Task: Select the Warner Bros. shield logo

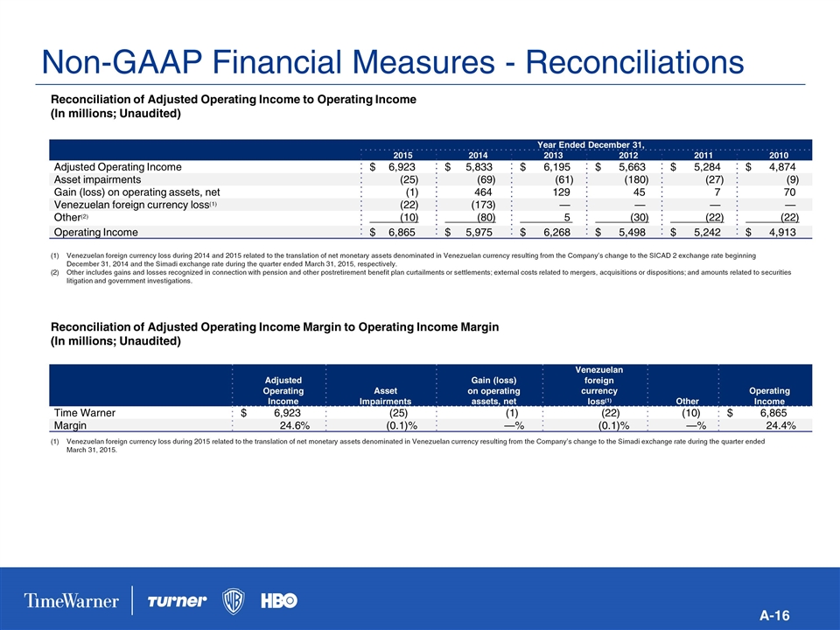Action: click(x=234, y=601)
